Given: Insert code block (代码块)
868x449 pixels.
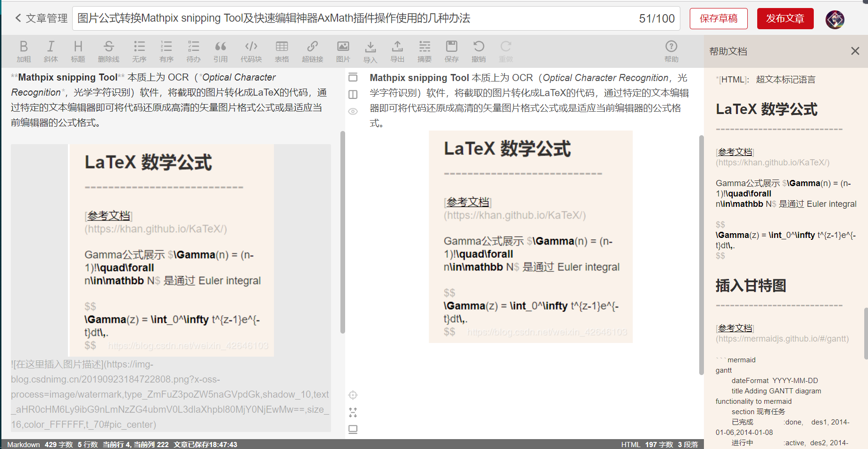Looking at the screenshot, I should coord(251,51).
